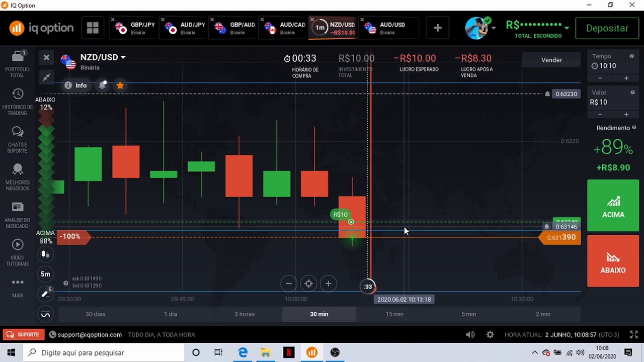The image size is (644, 362).
Task: Click the Suporte button
Action: 23,334
